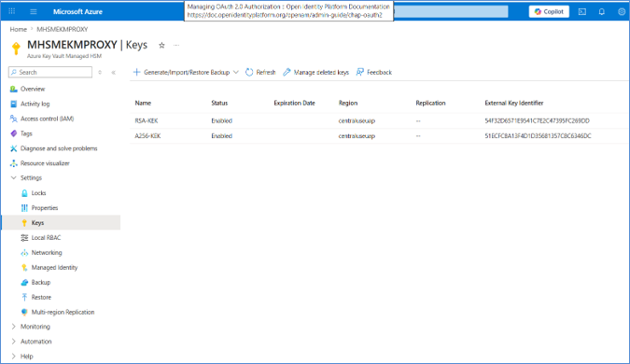Open Resource visualizer
The image size is (630, 364).
click(x=45, y=163)
